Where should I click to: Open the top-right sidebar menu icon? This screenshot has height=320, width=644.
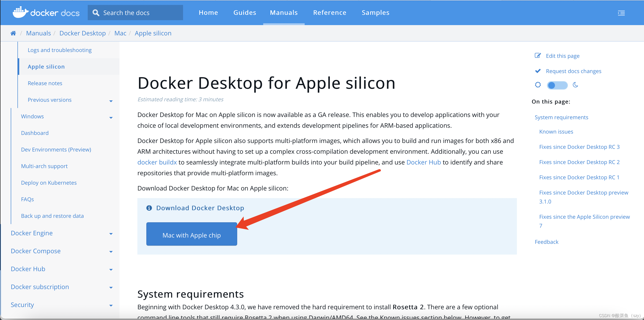(x=621, y=13)
